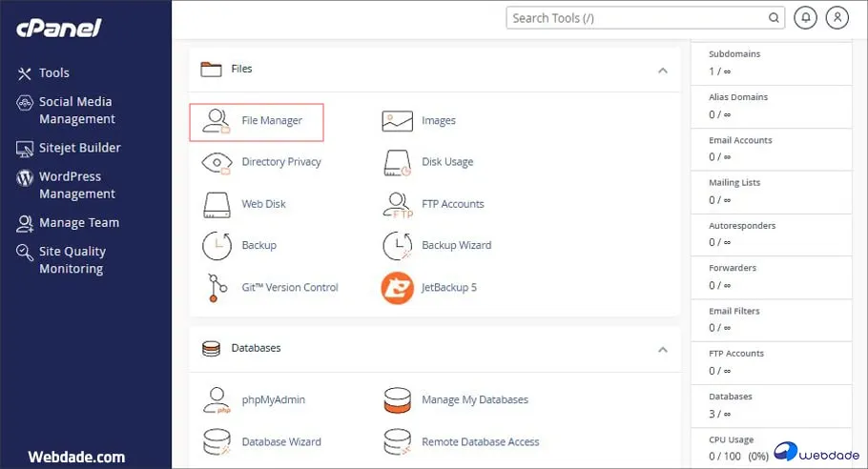This screenshot has height=469, width=868.
Task: Click the FTP Accounts icon
Action: (397, 204)
